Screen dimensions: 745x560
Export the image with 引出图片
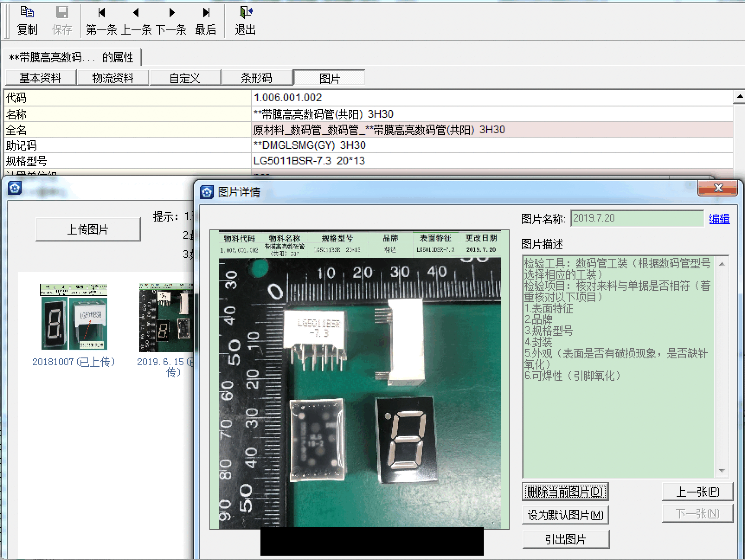point(565,539)
